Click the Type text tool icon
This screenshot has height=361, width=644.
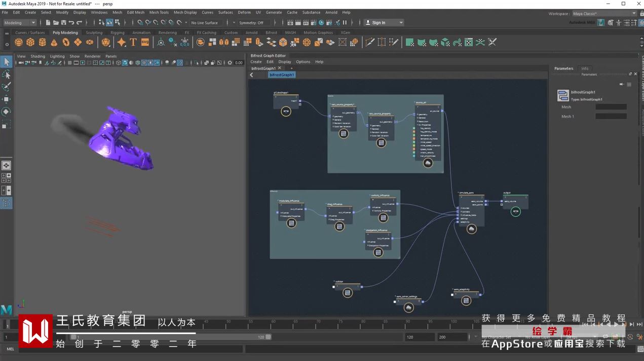click(x=133, y=43)
